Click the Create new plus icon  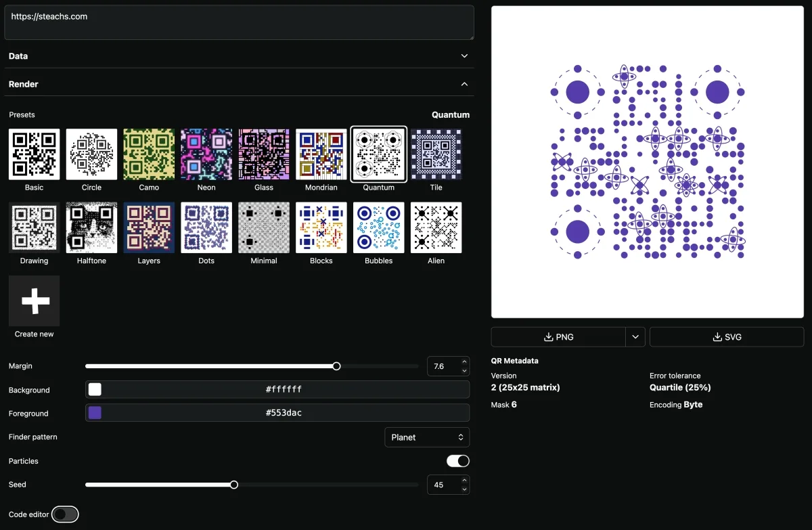pos(34,301)
